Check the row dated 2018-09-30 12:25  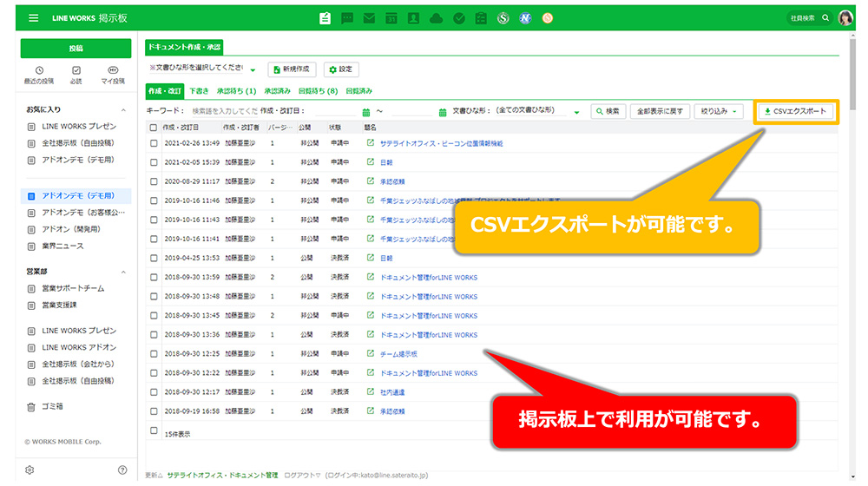tap(154, 354)
